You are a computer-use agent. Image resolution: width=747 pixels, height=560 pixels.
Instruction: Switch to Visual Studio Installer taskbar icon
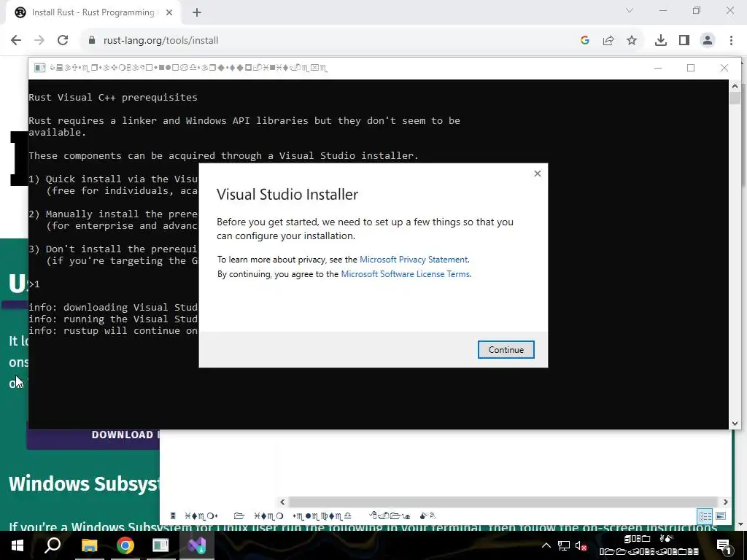(196, 545)
